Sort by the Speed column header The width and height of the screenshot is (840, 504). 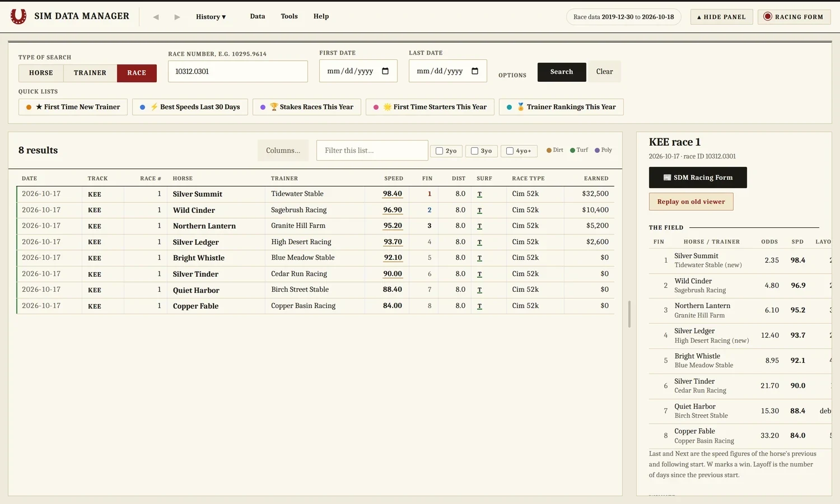[x=394, y=179]
